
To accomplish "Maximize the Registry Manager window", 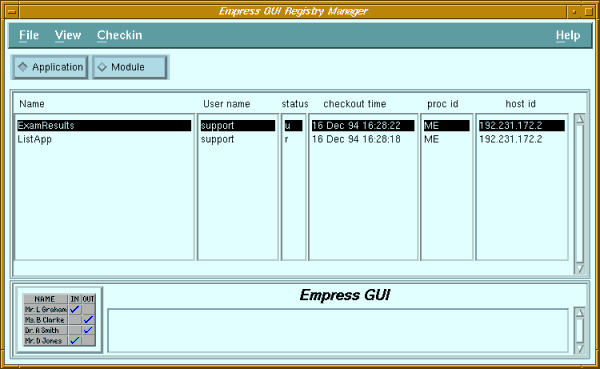I will [x=588, y=11].
